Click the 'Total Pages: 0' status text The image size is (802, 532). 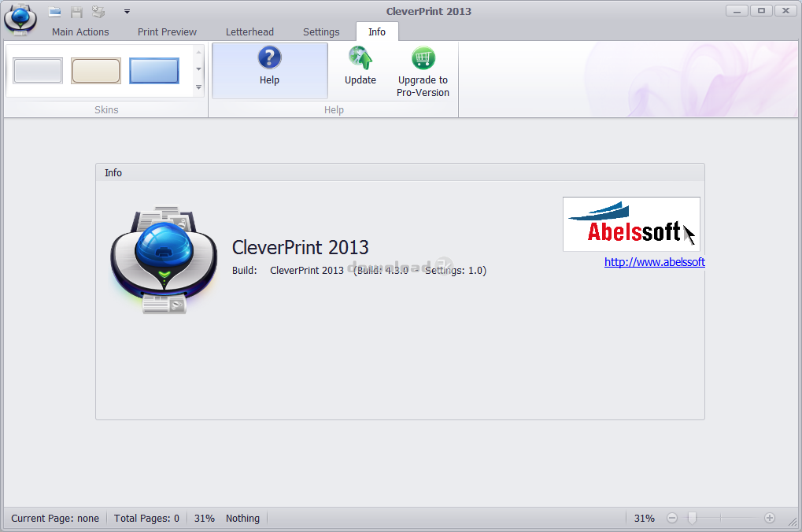click(x=147, y=518)
